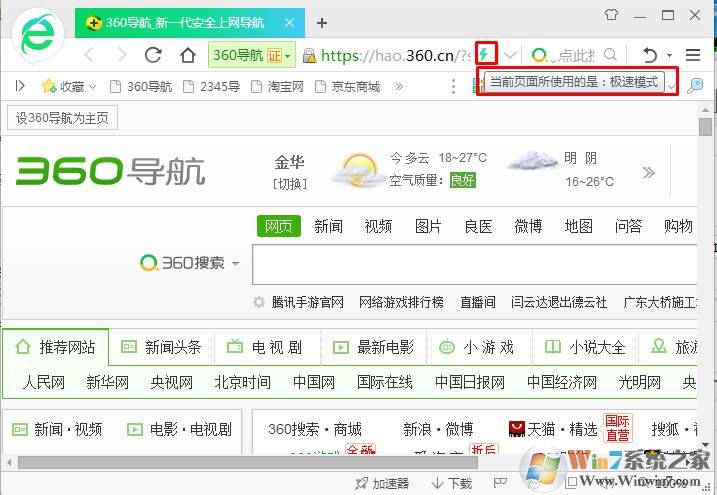Open 淘宝网 bookmark
Screen dimensions: 717x495
pyautogui.click(x=278, y=86)
